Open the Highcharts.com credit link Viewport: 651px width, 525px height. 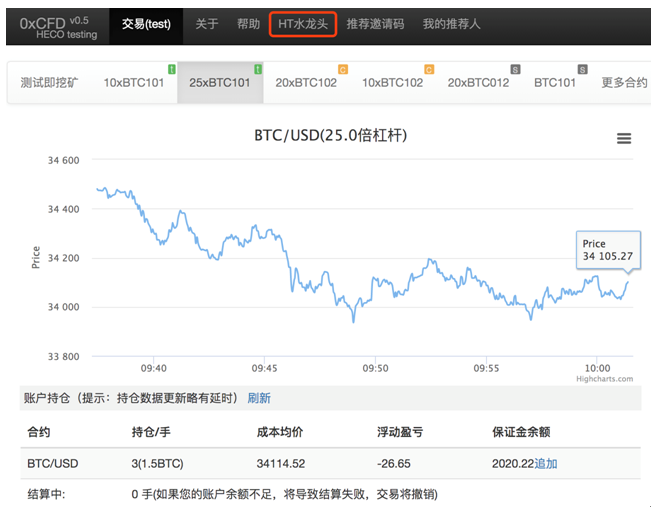click(x=604, y=379)
